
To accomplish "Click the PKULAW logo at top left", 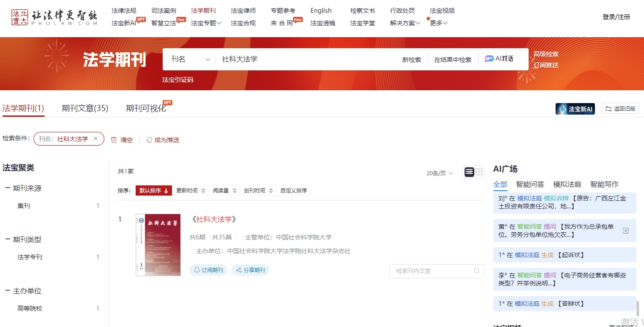I will pyautogui.click(x=54, y=17).
